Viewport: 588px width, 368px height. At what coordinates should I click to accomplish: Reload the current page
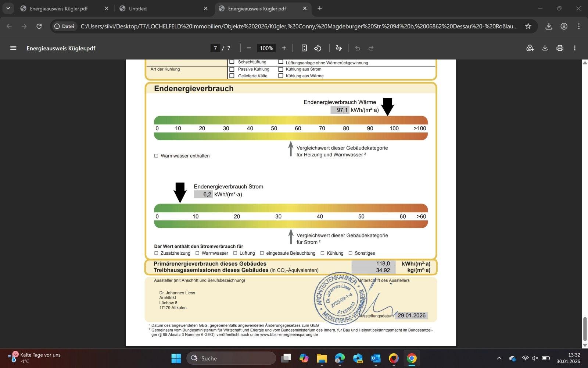click(x=39, y=26)
